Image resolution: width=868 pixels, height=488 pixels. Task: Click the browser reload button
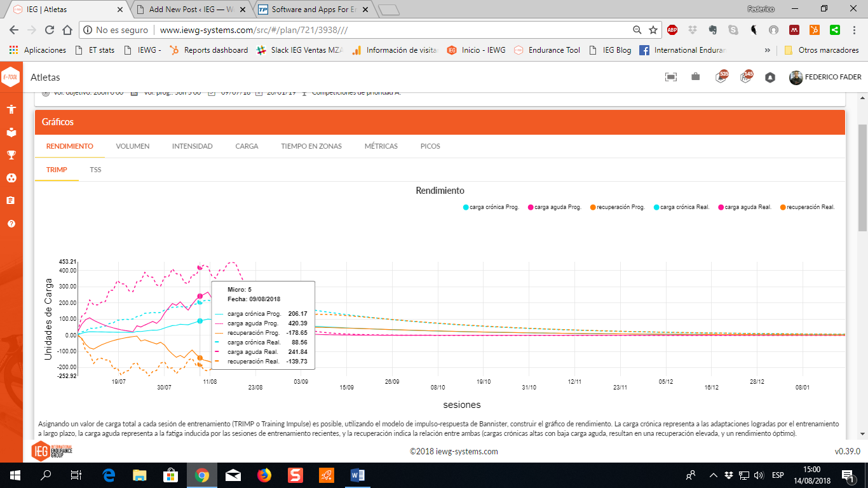pos(50,30)
